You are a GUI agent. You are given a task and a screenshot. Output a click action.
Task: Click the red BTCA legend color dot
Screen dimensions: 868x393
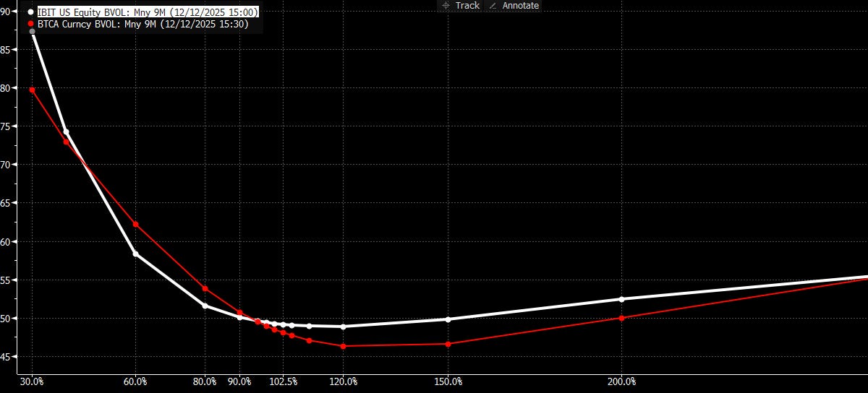31,23
